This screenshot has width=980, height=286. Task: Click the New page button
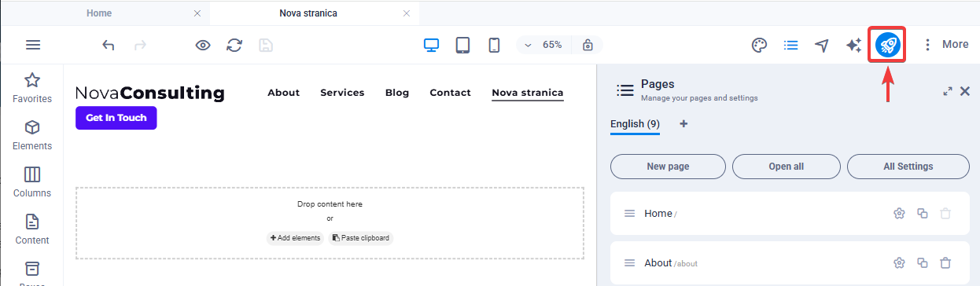coord(668,167)
